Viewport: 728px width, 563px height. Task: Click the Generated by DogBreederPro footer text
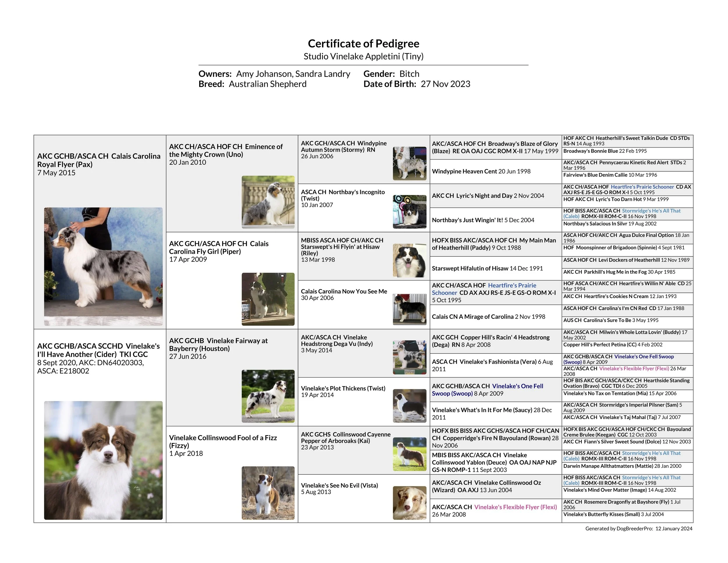638,529
